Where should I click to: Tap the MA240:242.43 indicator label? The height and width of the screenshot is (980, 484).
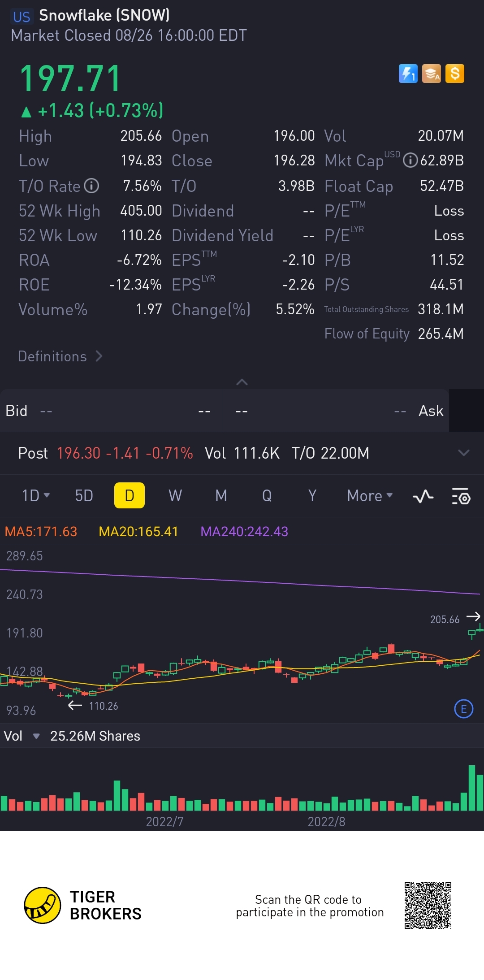(244, 532)
